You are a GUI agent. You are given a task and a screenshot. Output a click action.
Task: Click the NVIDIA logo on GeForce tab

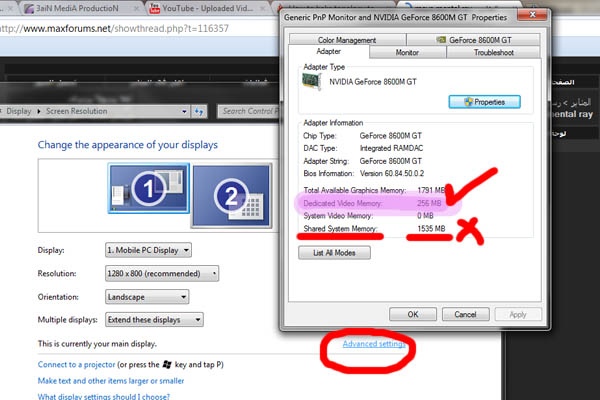point(441,40)
